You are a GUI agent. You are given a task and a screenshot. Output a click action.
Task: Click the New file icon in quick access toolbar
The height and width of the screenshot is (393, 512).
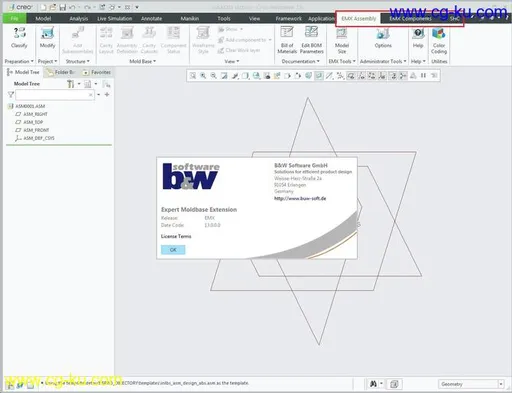(43, 7)
